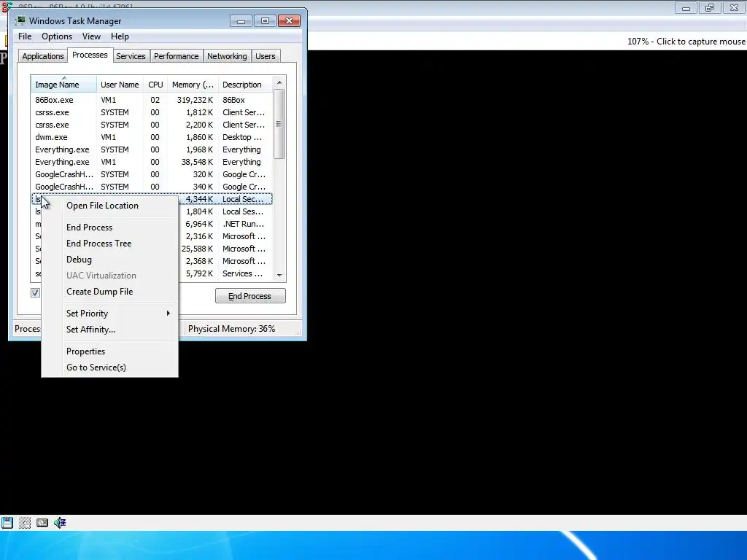Toggle the show processes from all users checkbox
The width and height of the screenshot is (747, 560).
[x=35, y=292]
